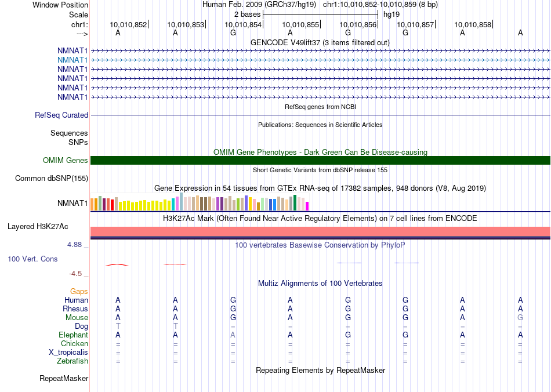Click the Scale track label
This screenshot has height=392, width=551.
78,14
